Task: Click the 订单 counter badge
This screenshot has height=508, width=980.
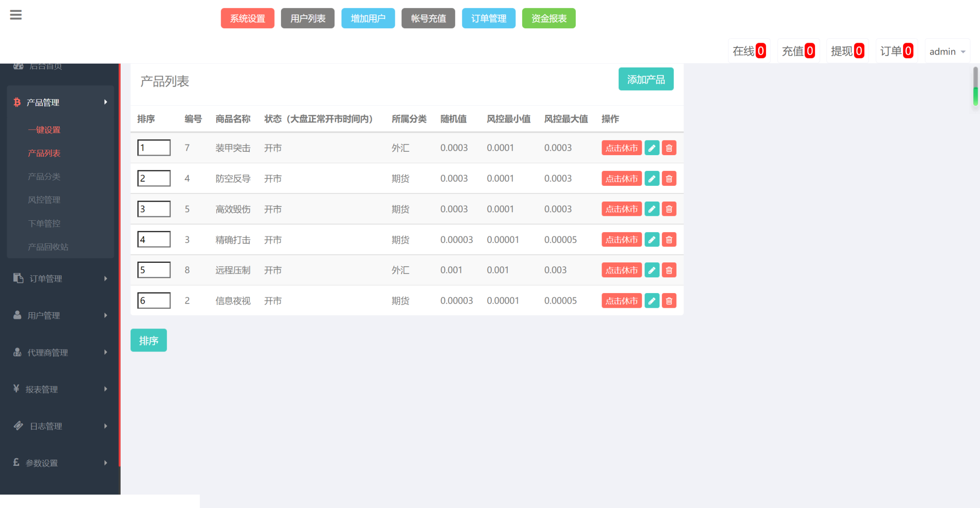Action: point(908,51)
